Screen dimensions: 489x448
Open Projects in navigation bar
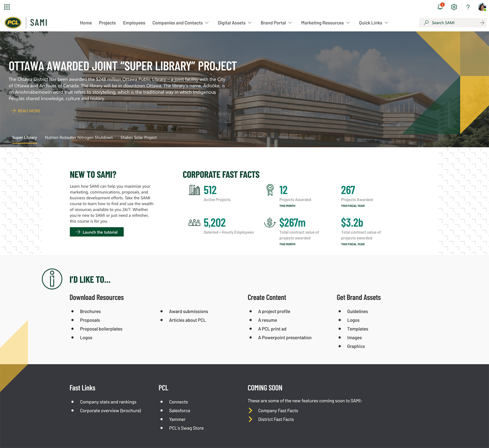107,23
